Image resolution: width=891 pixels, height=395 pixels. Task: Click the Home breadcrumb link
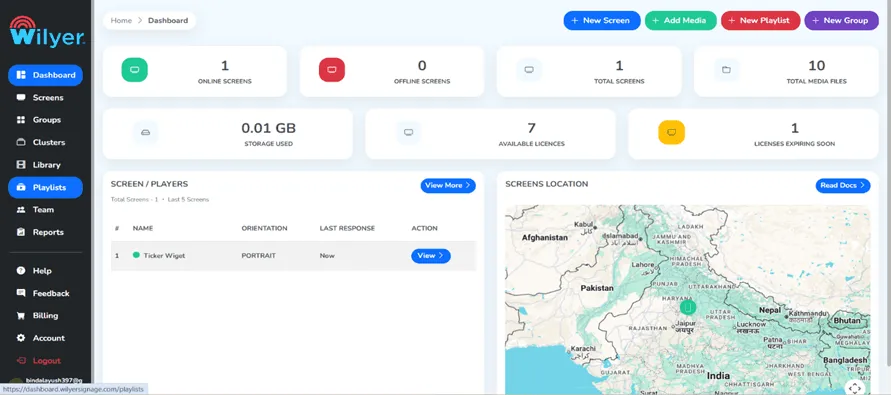click(121, 20)
